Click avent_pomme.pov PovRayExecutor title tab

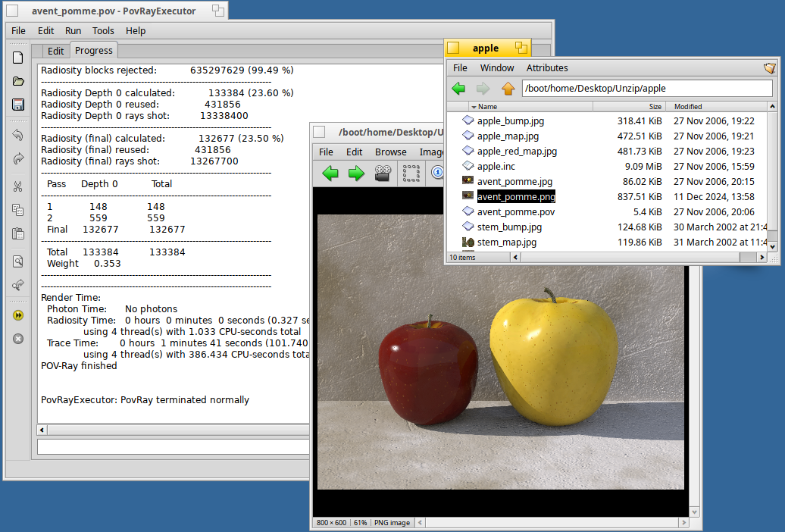(116, 11)
